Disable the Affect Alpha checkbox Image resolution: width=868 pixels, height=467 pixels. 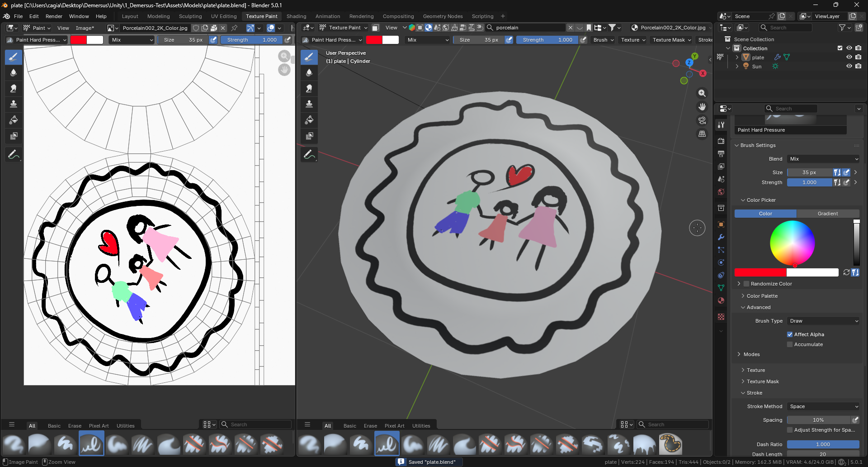click(x=790, y=334)
